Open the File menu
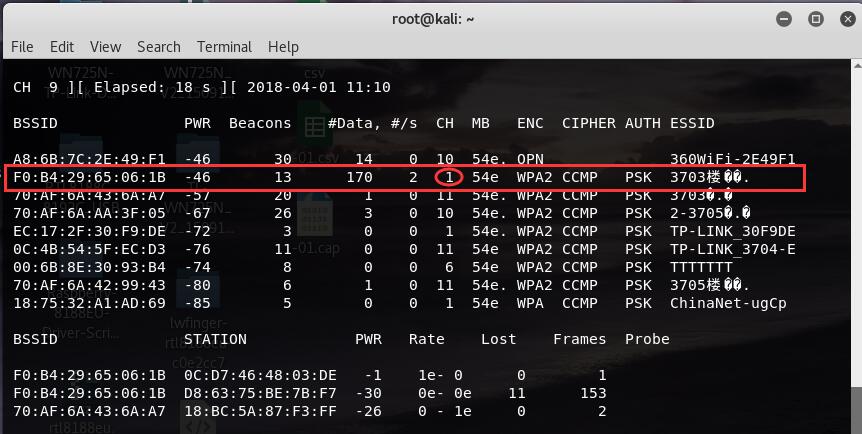The height and width of the screenshot is (434, 862). pyautogui.click(x=22, y=46)
